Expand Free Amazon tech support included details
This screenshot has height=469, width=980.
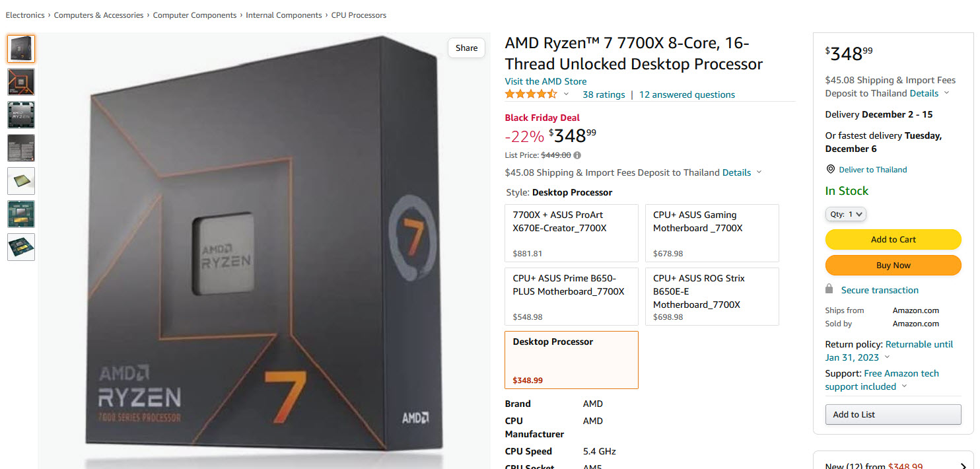[903, 386]
